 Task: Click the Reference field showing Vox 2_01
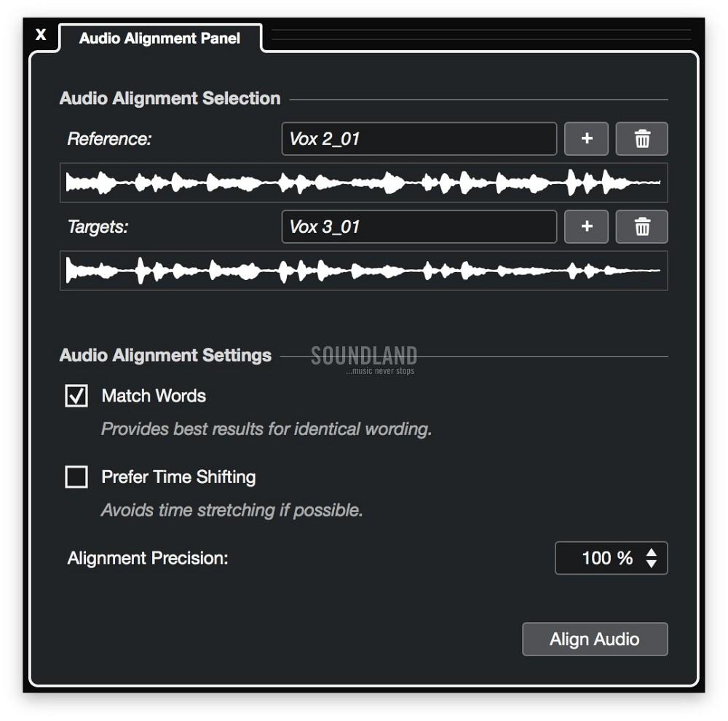pyautogui.click(x=419, y=139)
